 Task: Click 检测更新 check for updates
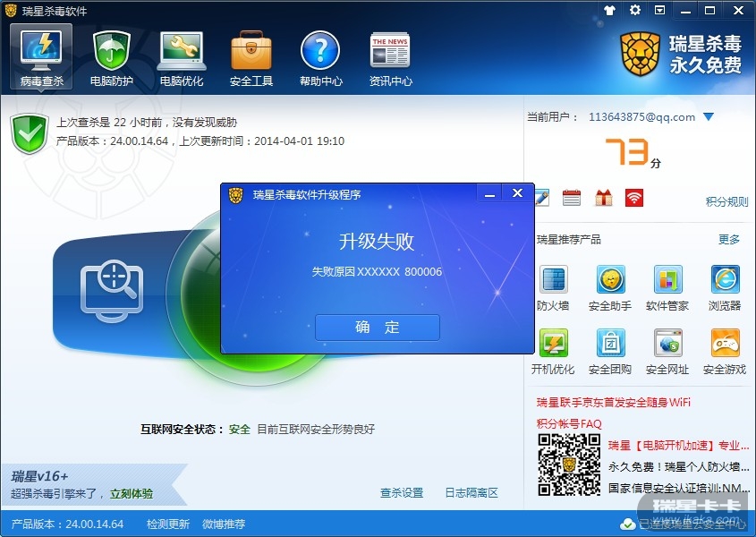pyautogui.click(x=168, y=524)
